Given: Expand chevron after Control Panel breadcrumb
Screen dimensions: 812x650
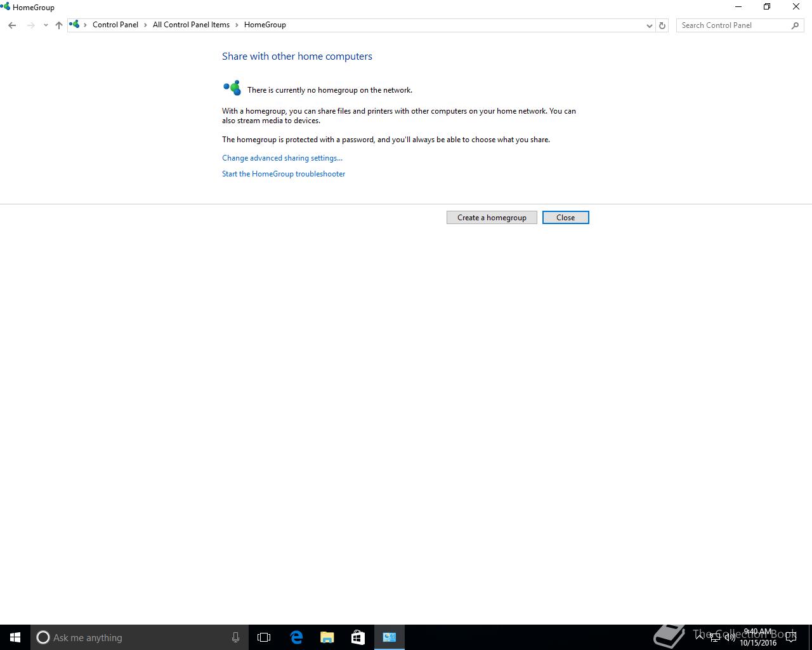Looking at the screenshot, I should click(146, 25).
